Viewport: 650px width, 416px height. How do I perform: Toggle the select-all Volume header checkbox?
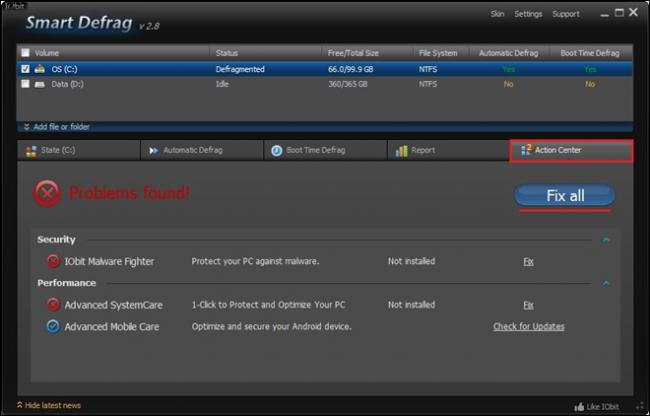[26, 53]
